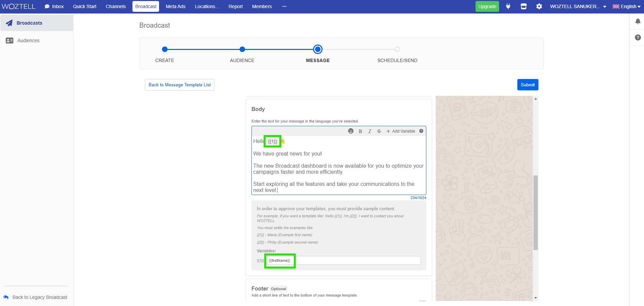Submit the broadcast message
Image resolution: width=644 pixels, height=306 pixels.
tap(527, 85)
